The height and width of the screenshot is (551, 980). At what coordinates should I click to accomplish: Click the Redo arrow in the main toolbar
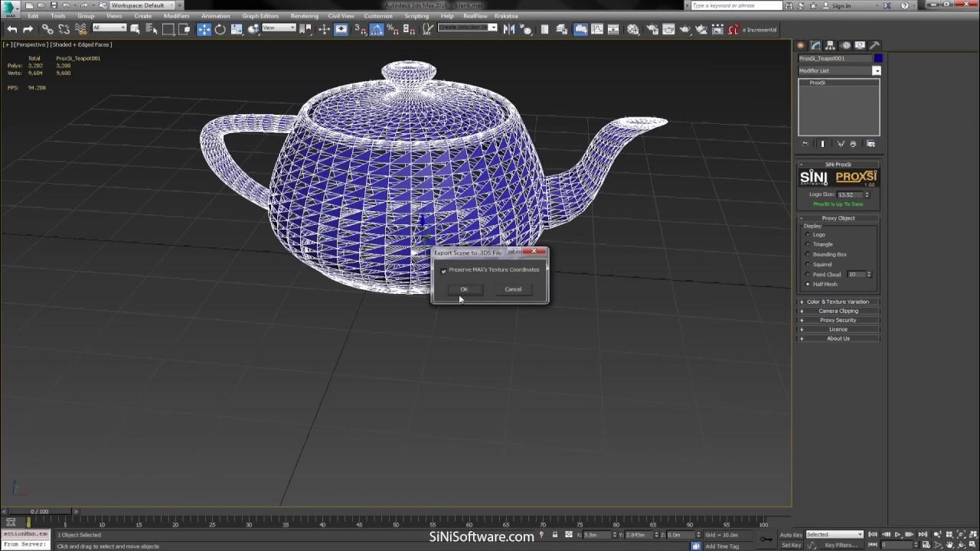(28, 29)
